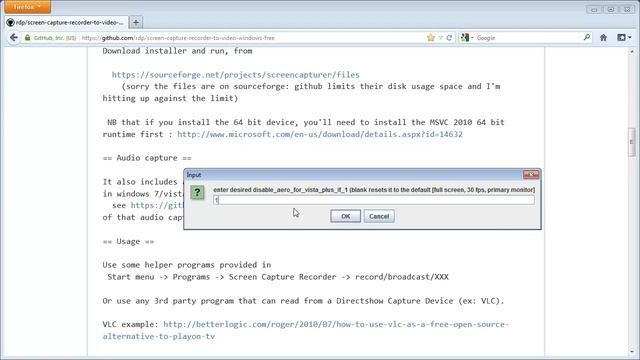Click the scrollbar down arrow

(x=632, y=351)
